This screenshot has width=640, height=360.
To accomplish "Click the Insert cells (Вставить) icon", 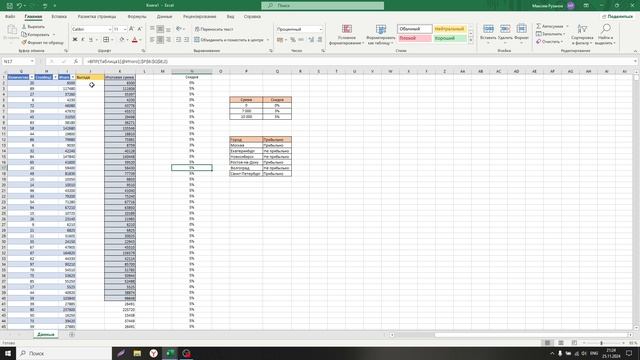I will (488, 29).
